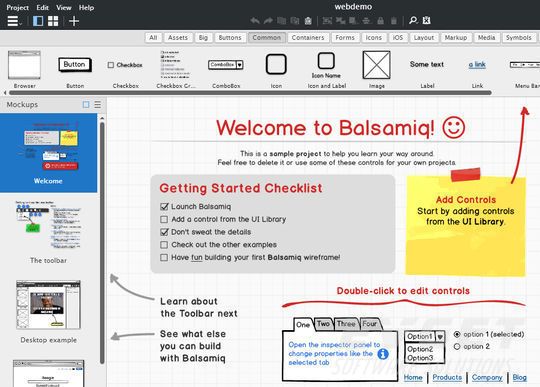The image size is (540, 387).
Task: Open the hamburger project menu icon
Action: pos(14,21)
